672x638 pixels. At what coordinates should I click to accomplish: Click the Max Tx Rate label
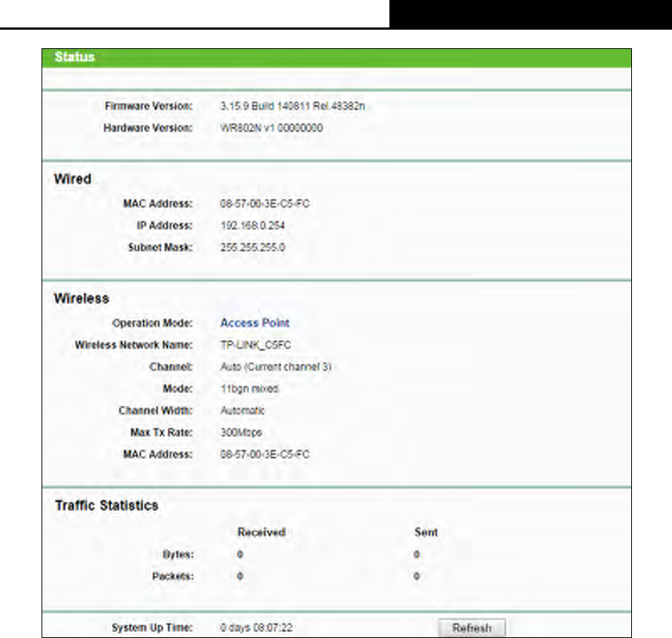click(162, 433)
